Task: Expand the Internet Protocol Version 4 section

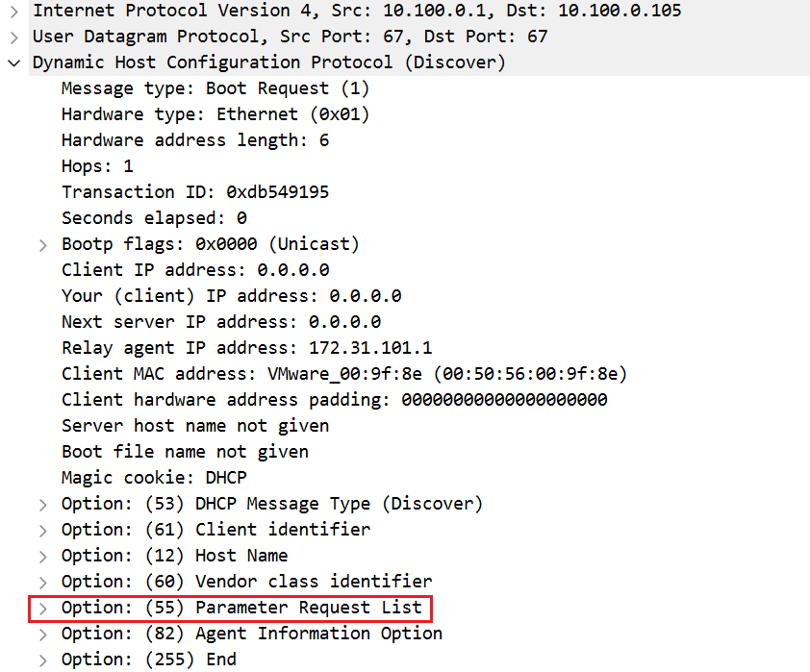Action: click(13, 12)
